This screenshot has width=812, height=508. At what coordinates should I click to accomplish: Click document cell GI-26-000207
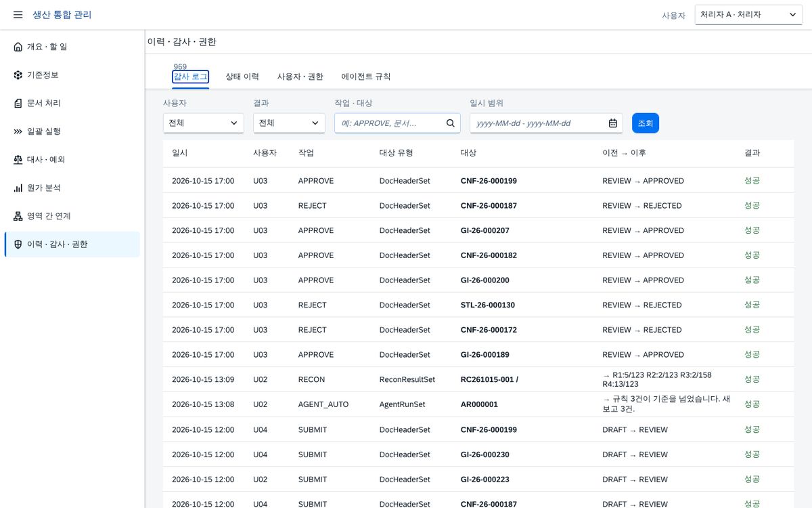(x=485, y=231)
